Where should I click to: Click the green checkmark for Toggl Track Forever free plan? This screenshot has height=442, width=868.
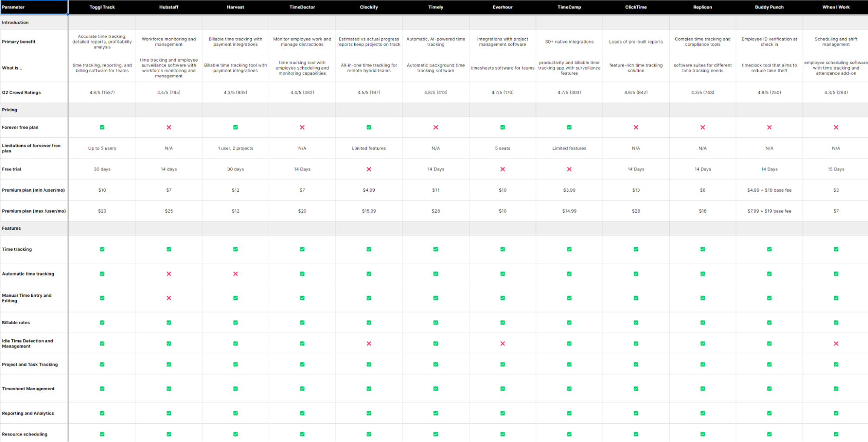tap(102, 127)
